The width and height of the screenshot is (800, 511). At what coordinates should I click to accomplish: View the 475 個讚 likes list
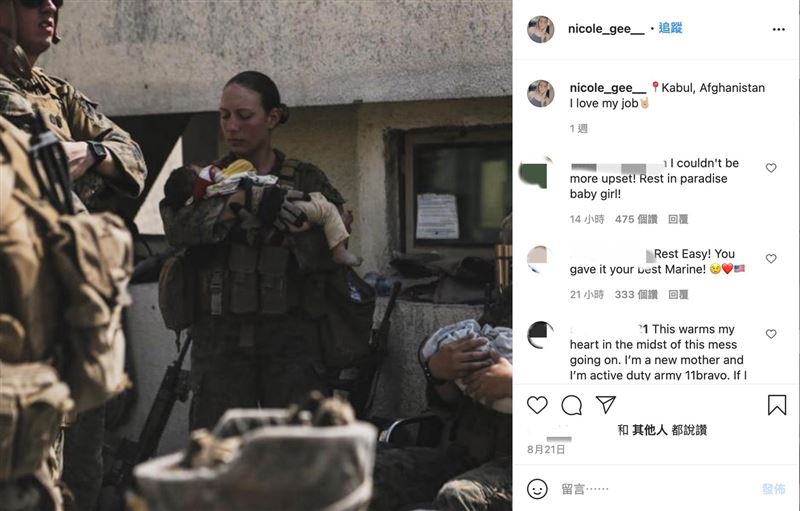click(636, 219)
